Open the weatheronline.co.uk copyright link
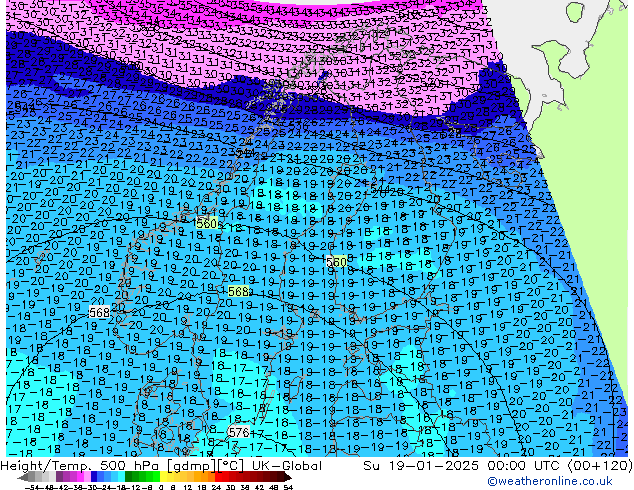Viewport: 634px width, 490px height. click(550, 481)
